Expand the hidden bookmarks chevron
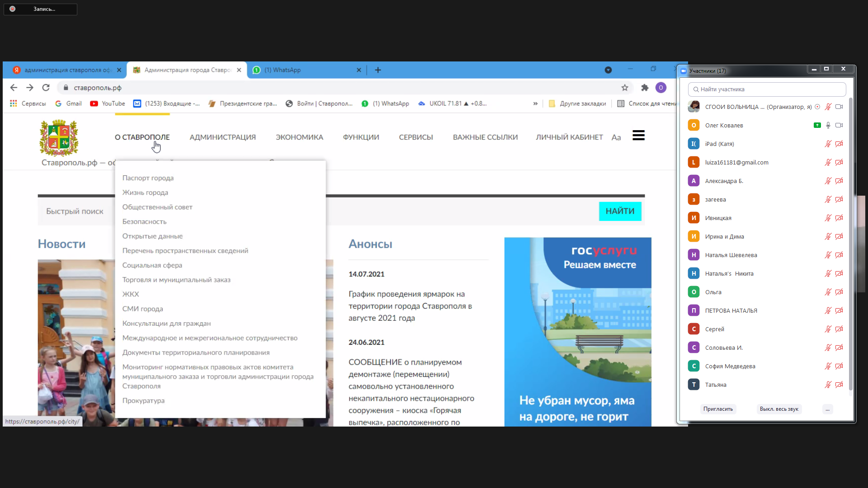The height and width of the screenshot is (488, 868). (x=535, y=103)
